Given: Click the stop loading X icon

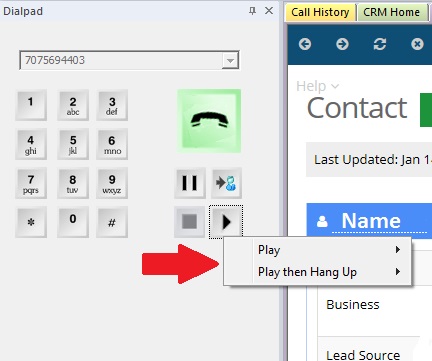Looking at the screenshot, I should tap(417, 44).
